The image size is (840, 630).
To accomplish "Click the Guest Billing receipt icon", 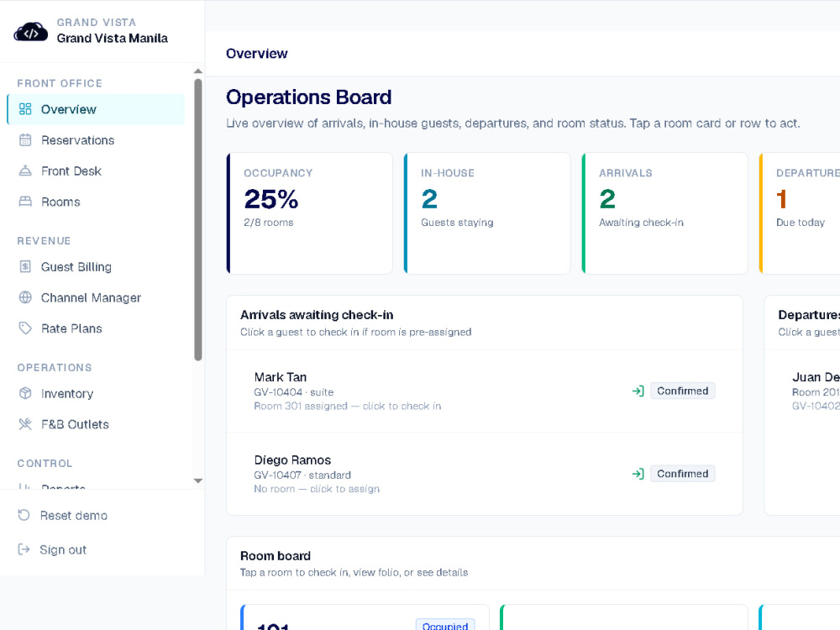I will (x=25, y=267).
